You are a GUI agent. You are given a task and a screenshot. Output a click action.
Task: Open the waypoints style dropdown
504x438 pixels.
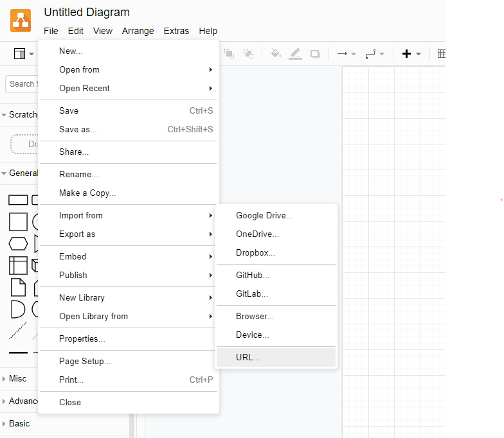click(x=374, y=54)
